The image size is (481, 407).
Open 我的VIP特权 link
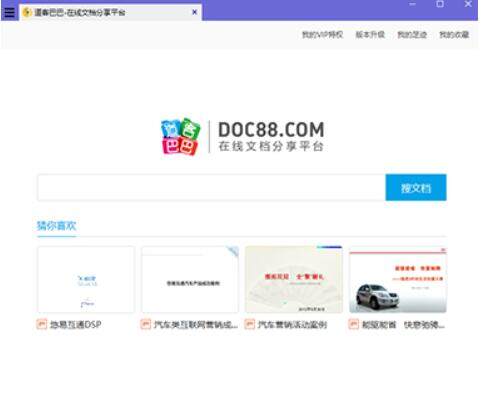(x=322, y=34)
